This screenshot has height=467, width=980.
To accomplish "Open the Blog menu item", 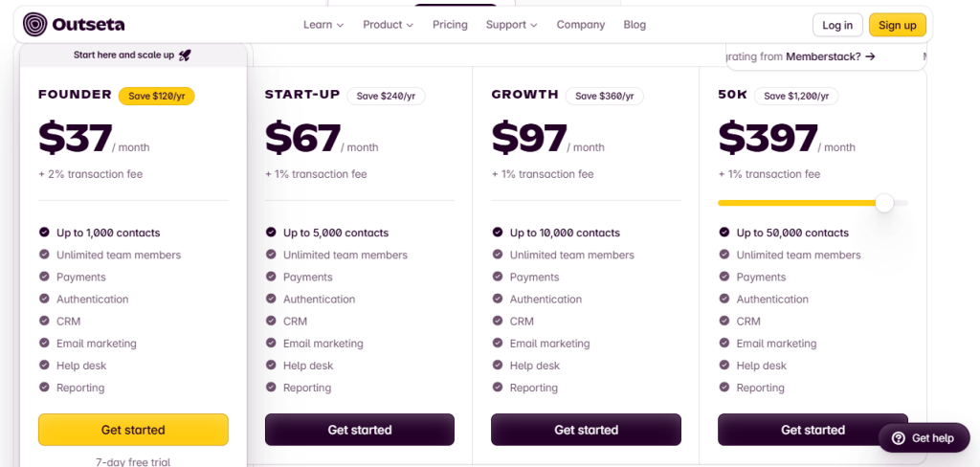I will (x=635, y=25).
